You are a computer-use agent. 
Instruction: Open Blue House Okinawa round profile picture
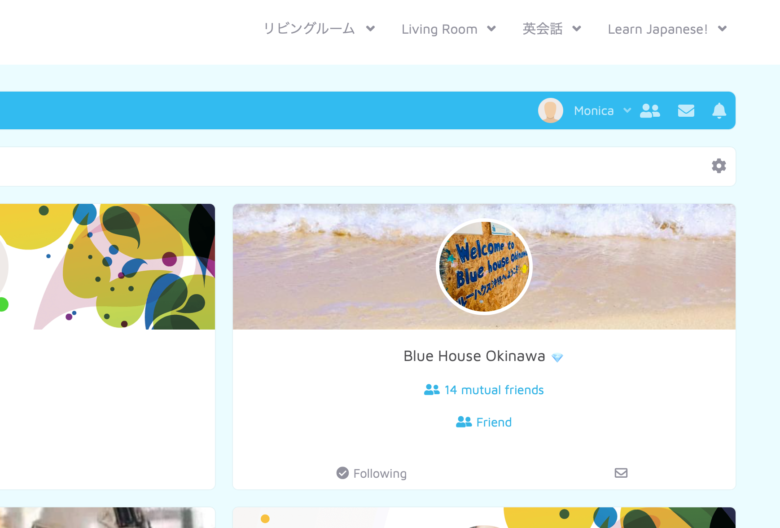(484, 267)
